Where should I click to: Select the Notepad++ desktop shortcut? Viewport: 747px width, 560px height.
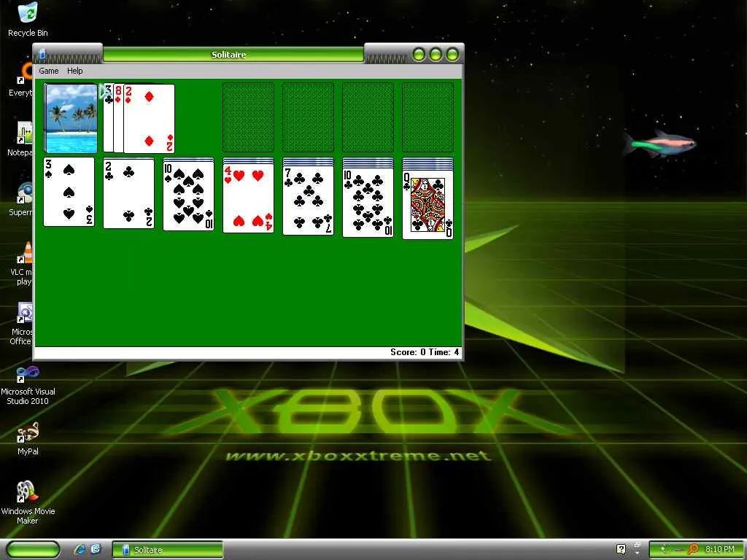[x=21, y=139]
